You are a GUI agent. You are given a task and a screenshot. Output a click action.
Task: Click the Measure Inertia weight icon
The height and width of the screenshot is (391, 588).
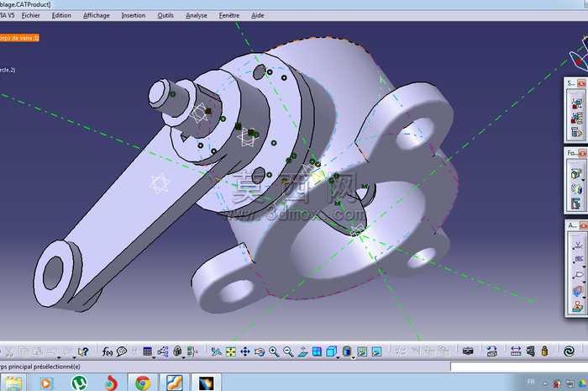[x=544, y=351]
